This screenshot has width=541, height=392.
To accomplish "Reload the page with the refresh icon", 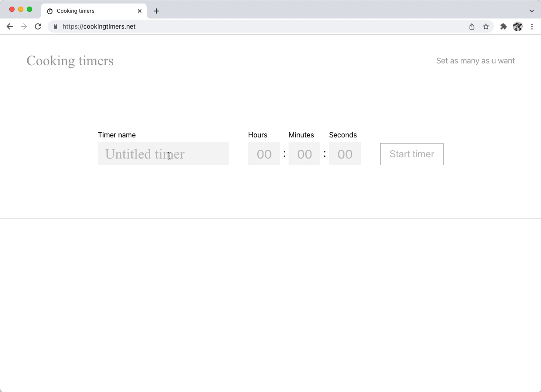I will coord(38,26).
